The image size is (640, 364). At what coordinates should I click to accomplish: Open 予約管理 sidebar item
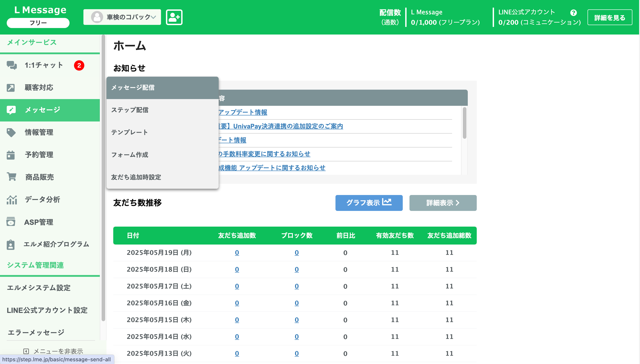(x=50, y=155)
